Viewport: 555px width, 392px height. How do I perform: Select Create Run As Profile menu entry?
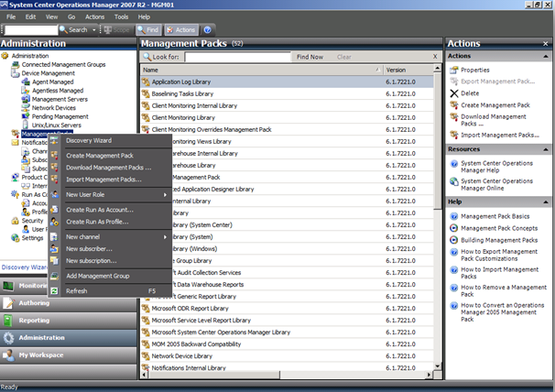click(x=97, y=222)
